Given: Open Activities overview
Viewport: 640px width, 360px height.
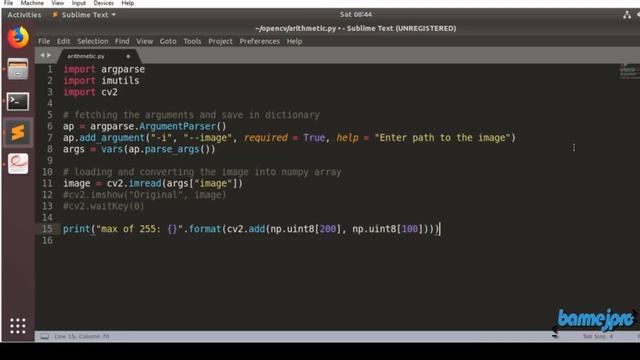Looking at the screenshot, I should [24, 15].
